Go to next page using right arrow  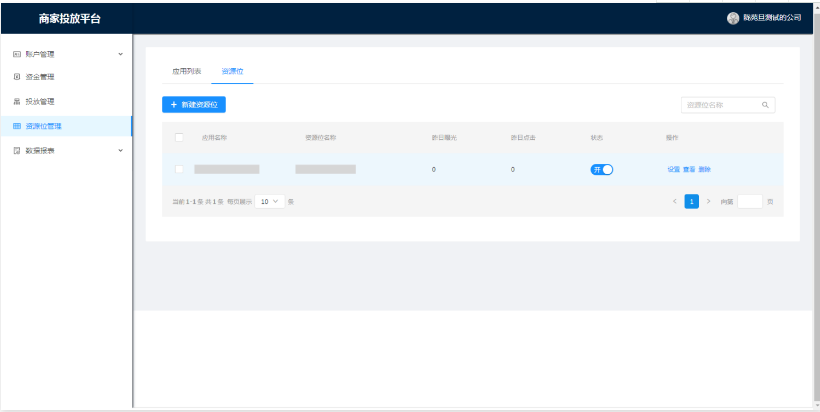pyautogui.click(x=708, y=201)
